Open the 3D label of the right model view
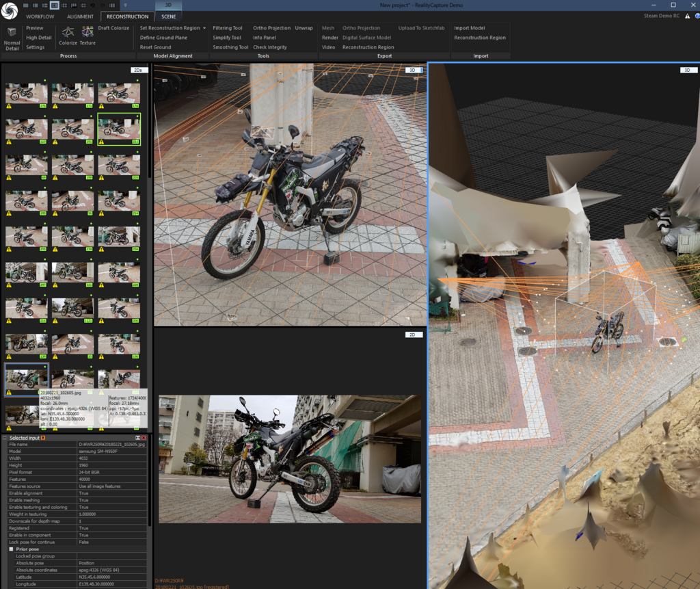This screenshot has width=700, height=589. point(688,70)
